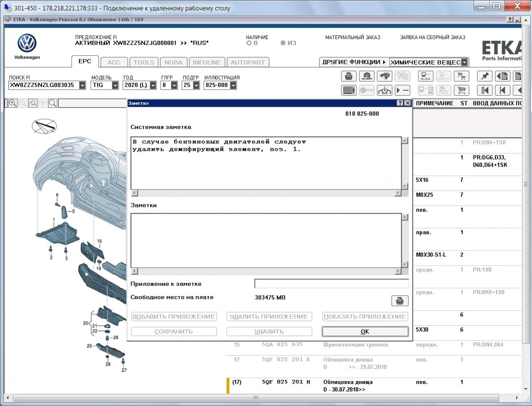The height and width of the screenshot is (406, 532).
Task: Click ЗАЯВКА НА СБОРНЫЙ ЗАКАЗ
Action: (433, 37)
